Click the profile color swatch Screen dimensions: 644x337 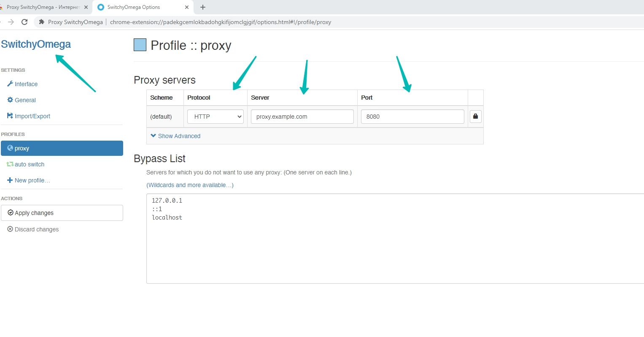click(140, 45)
